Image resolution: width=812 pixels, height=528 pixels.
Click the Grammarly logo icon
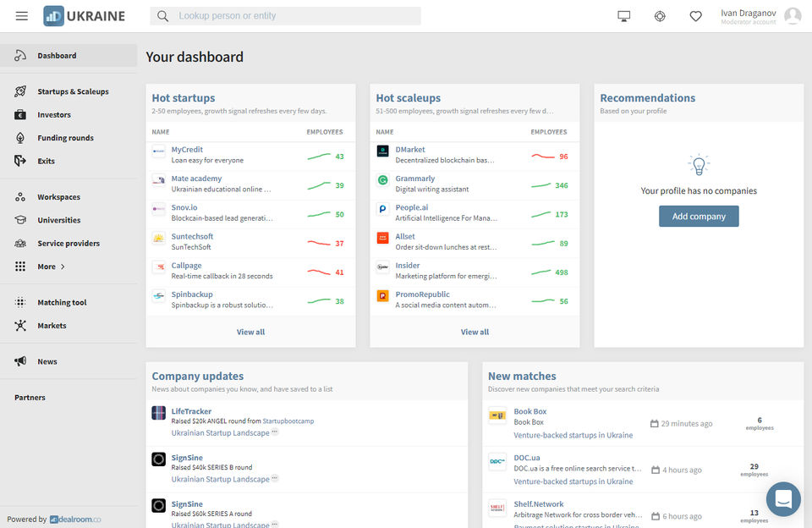point(382,180)
